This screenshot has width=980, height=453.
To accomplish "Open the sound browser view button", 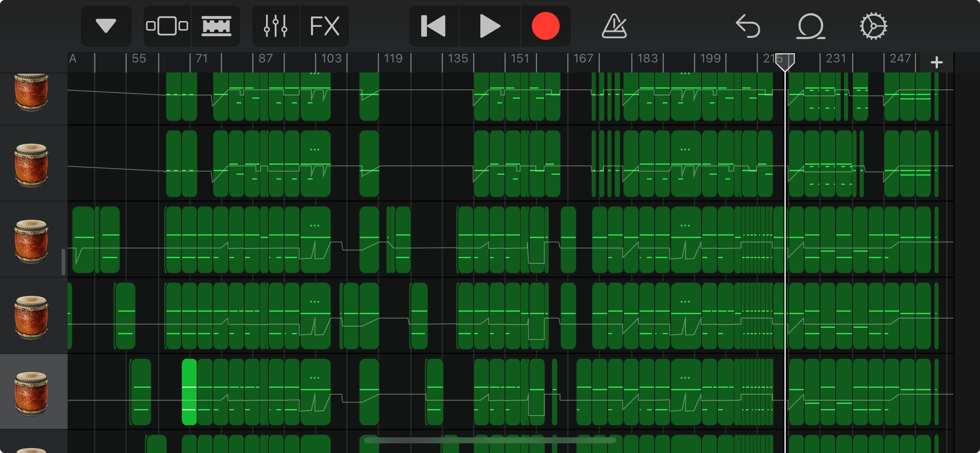I will click(167, 26).
